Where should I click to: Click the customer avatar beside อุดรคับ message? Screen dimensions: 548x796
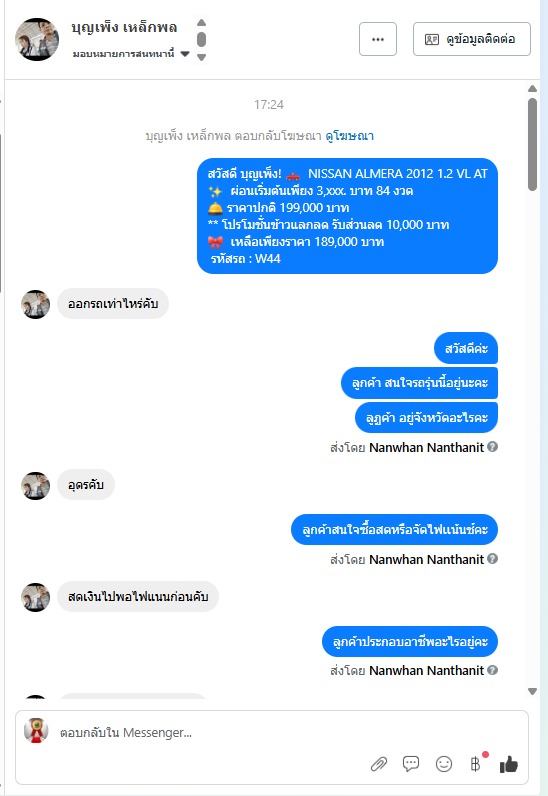pyautogui.click(x=36, y=486)
